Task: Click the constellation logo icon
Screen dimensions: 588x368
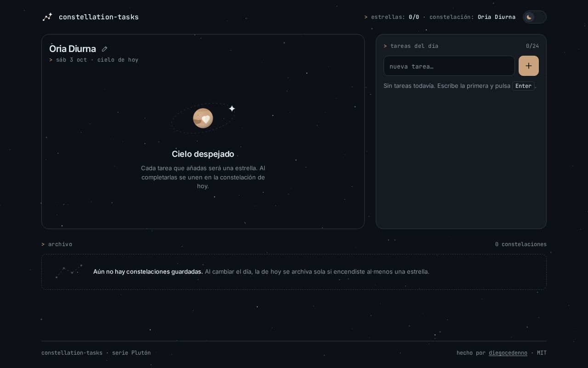Action: tap(47, 17)
